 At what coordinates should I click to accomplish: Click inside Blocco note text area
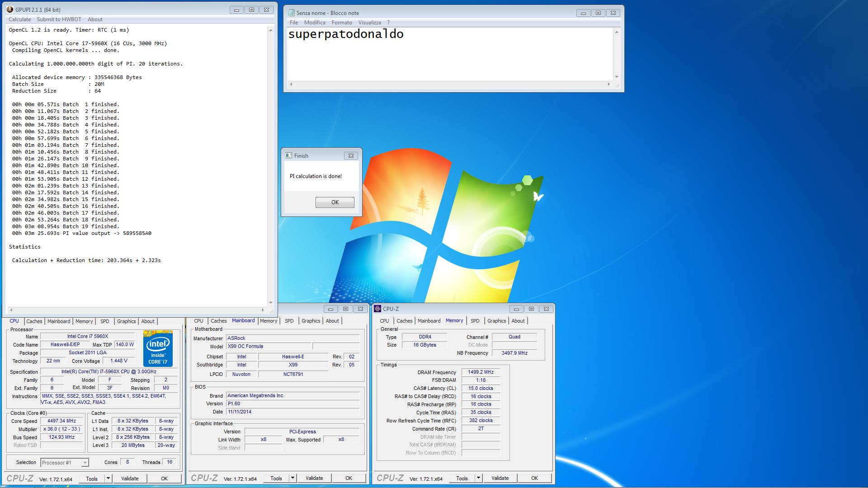point(450,54)
